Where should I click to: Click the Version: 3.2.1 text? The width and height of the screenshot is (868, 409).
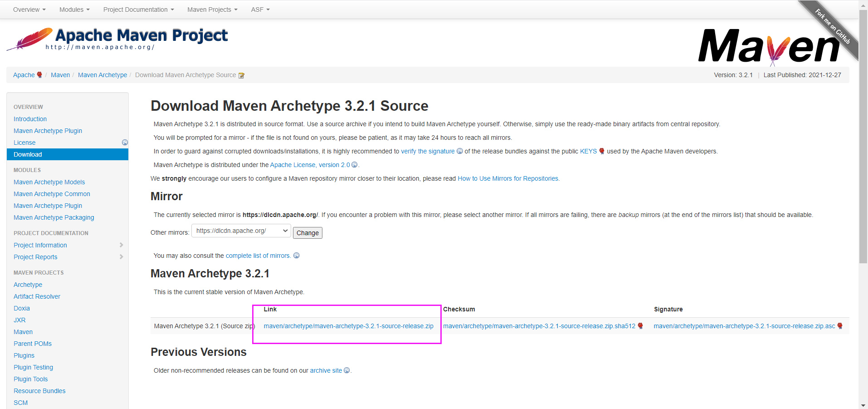(733, 75)
